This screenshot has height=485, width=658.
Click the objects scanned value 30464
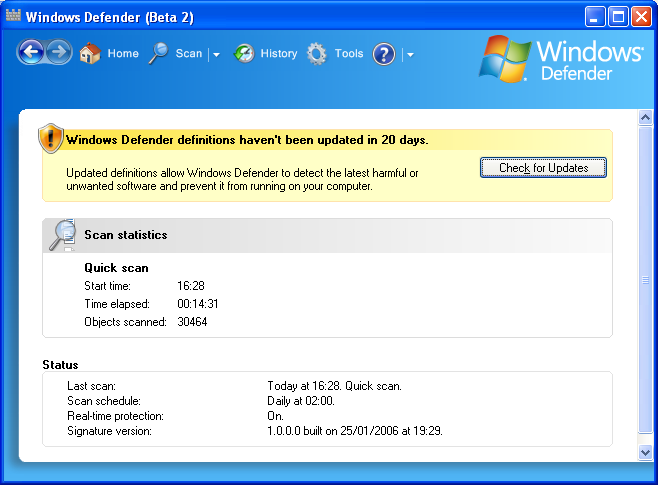(192, 322)
